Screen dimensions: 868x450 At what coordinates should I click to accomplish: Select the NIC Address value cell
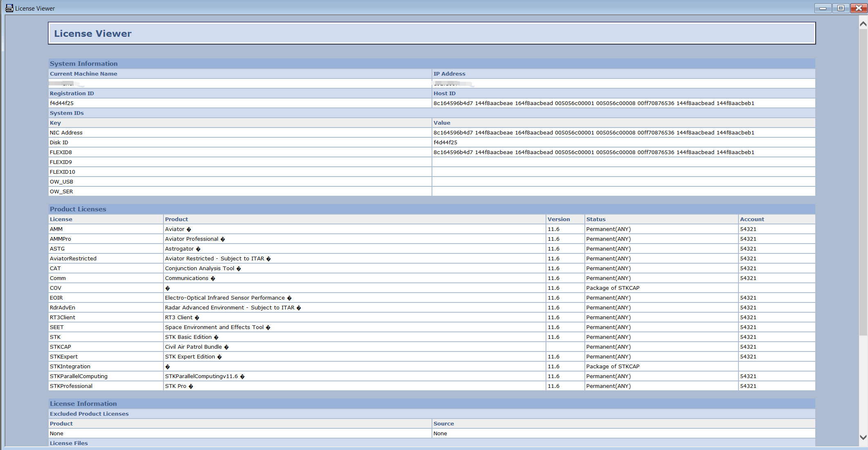pyautogui.click(x=623, y=133)
